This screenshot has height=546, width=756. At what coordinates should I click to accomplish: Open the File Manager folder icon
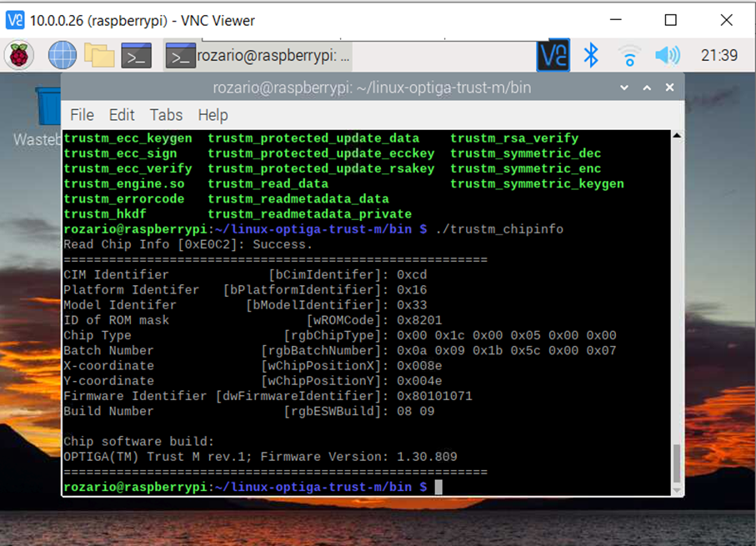[x=99, y=56]
